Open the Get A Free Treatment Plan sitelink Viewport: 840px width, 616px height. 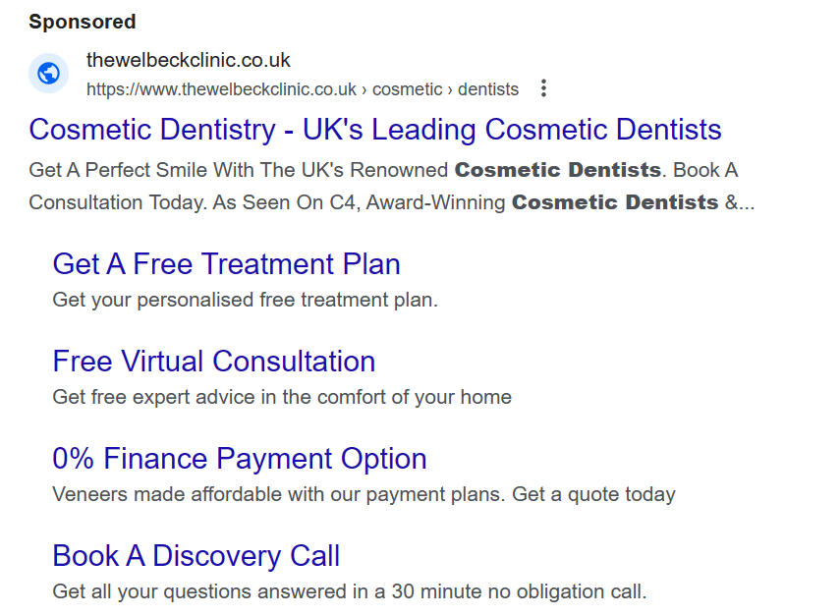[x=227, y=264]
